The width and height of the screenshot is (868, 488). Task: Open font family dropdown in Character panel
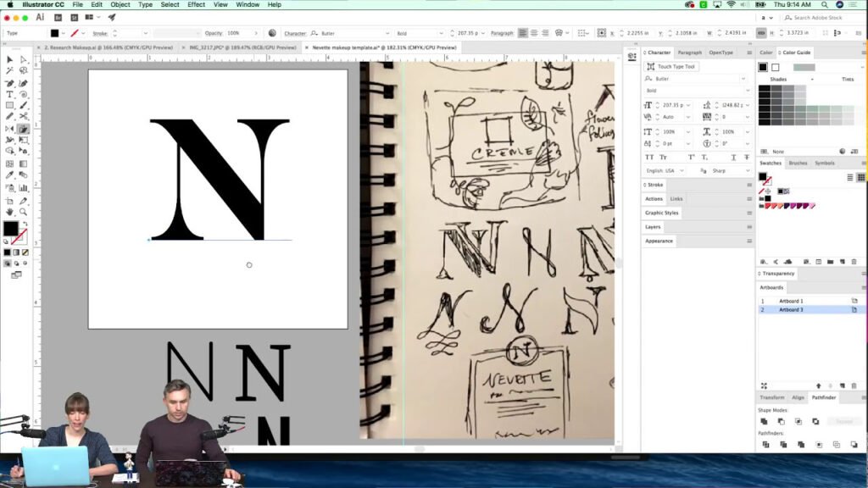coord(743,79)
